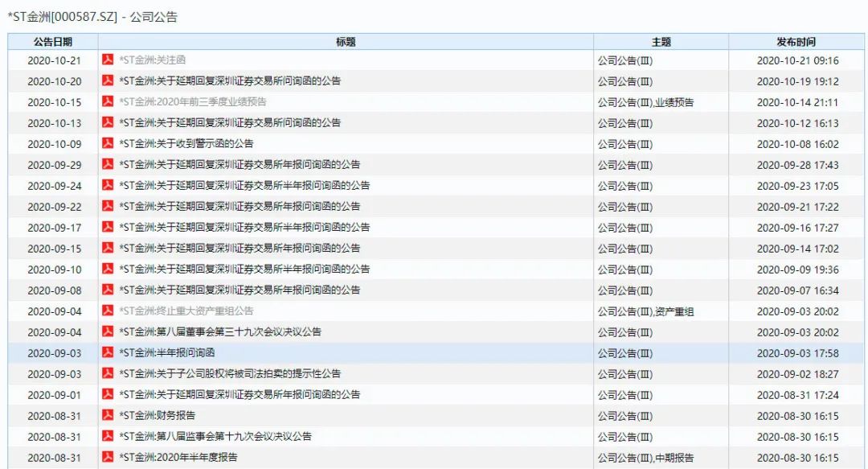This screenshot has width=868, height=469.
Task: Open the 2020-09-29 延期回复年报问询函 title
Action: [240, 165]
